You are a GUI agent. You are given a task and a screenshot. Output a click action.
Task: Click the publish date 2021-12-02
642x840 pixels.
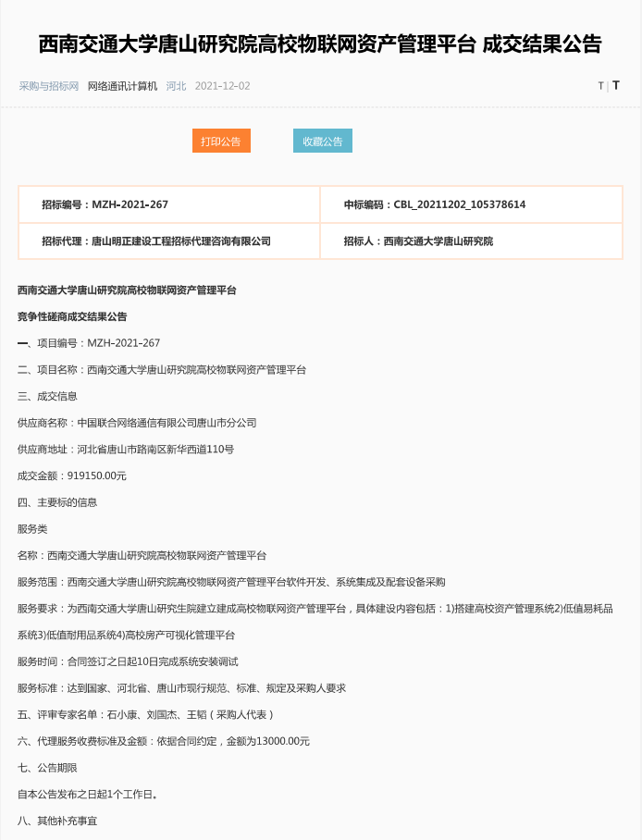(x=222, y=86)
